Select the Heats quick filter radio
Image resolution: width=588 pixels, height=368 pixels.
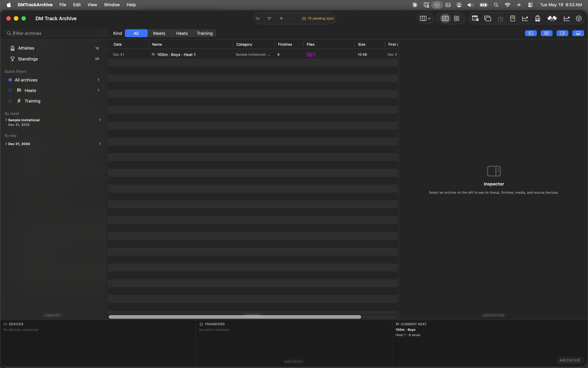10,90
